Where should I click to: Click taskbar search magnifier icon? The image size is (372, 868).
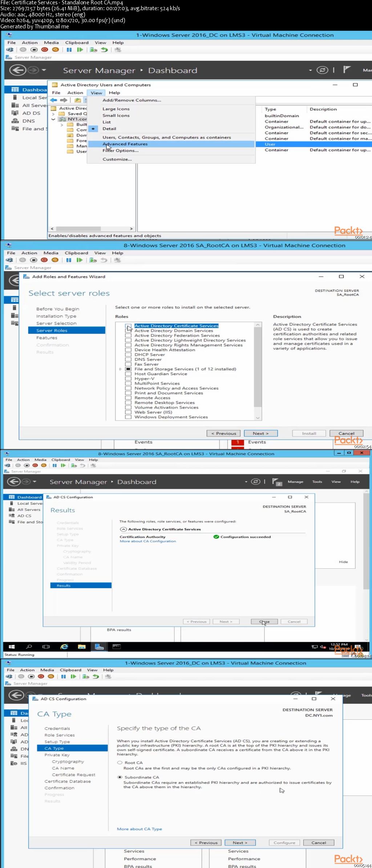(29, 647)
